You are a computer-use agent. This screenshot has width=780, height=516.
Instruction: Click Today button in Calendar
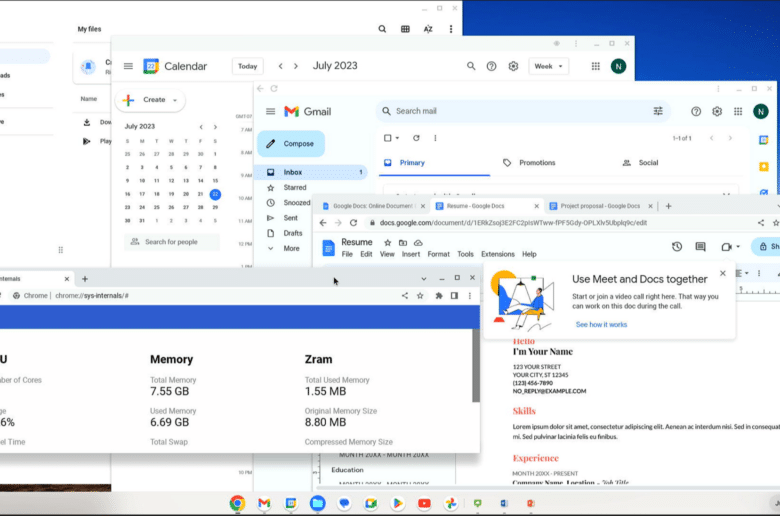[x=247, y=66]
